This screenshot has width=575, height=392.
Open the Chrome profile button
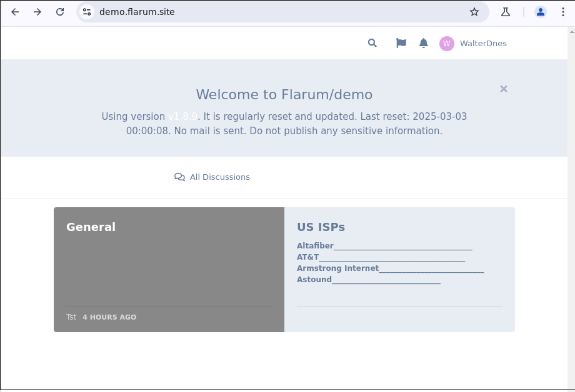540,12
